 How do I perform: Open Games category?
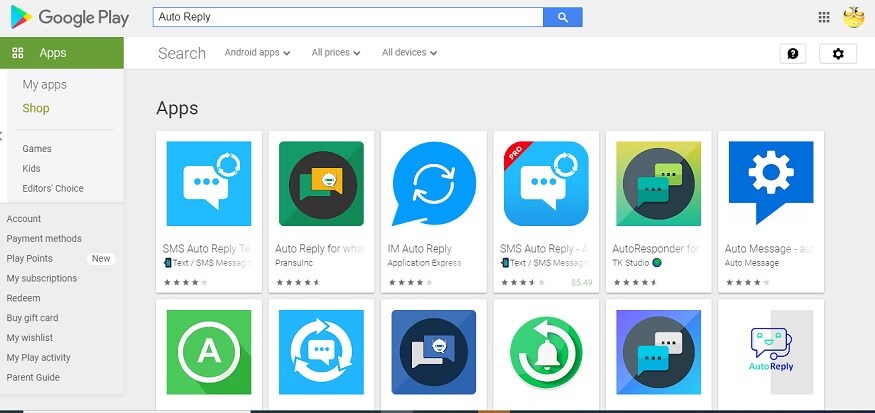tap(37, 148)
